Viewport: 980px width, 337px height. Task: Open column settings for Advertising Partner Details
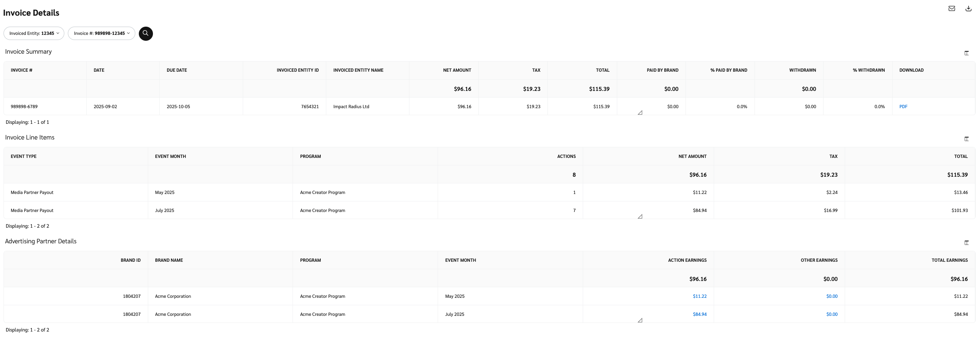pyautogui.click(x=966, y=243)
